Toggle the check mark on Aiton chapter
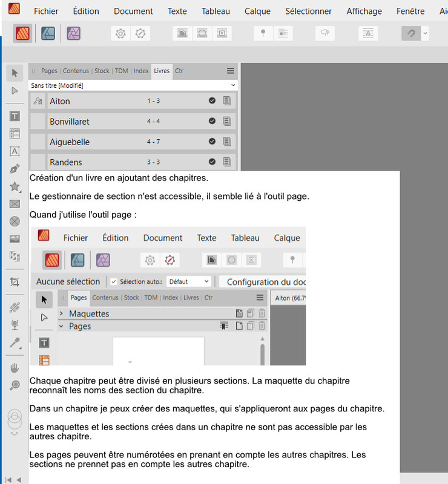The image size is (448, 484). [x=212, y=100]
